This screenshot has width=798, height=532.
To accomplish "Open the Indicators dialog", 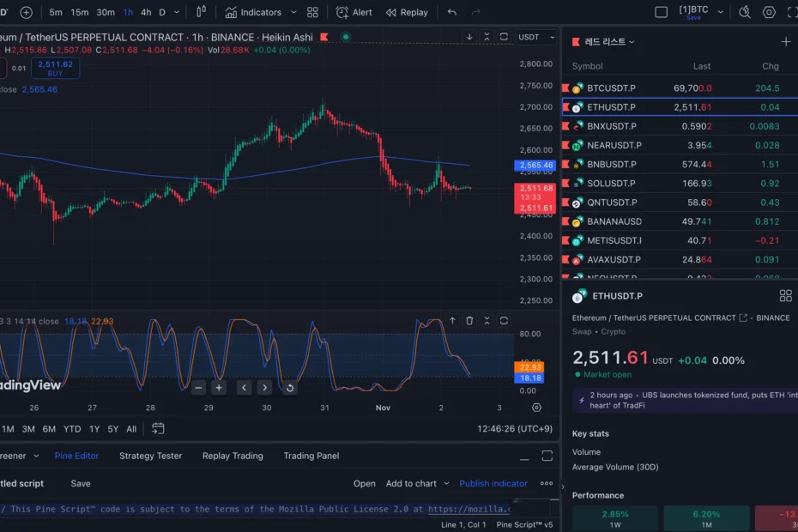I will [253, 12].
